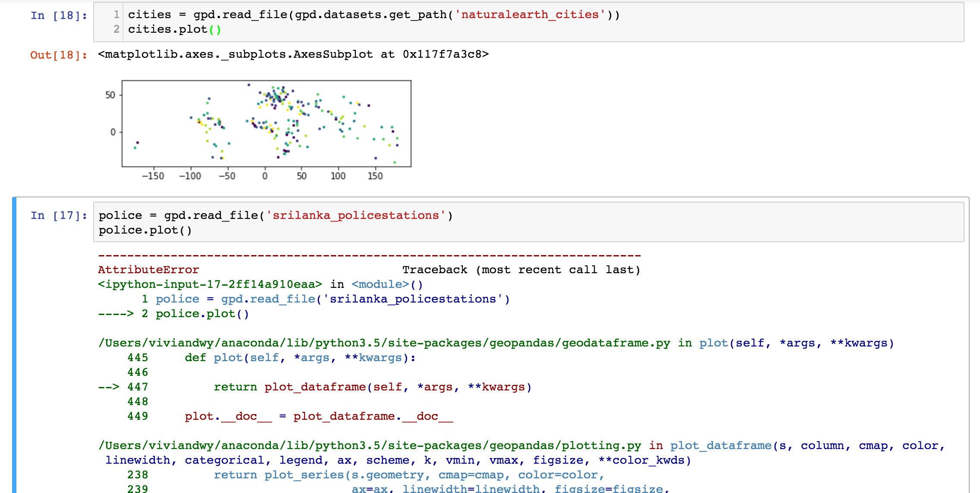Select the AxesSubplot output text
The width and height of the screenshot is (980, 493).
293,54
